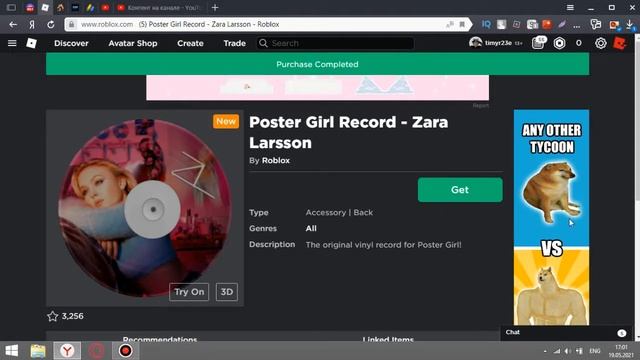Image resolution: width=640 pixels, height=360 pixels.
Task: Click the Roblox logo home icon
Action: [31, 43]
